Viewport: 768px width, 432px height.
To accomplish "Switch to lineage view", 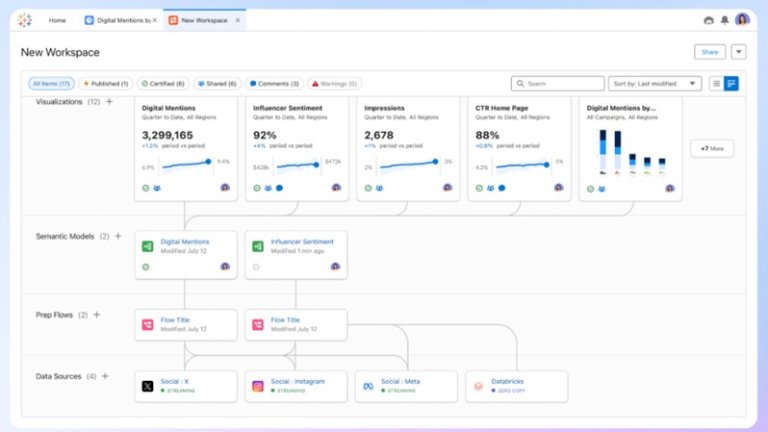I will [731, 84].
